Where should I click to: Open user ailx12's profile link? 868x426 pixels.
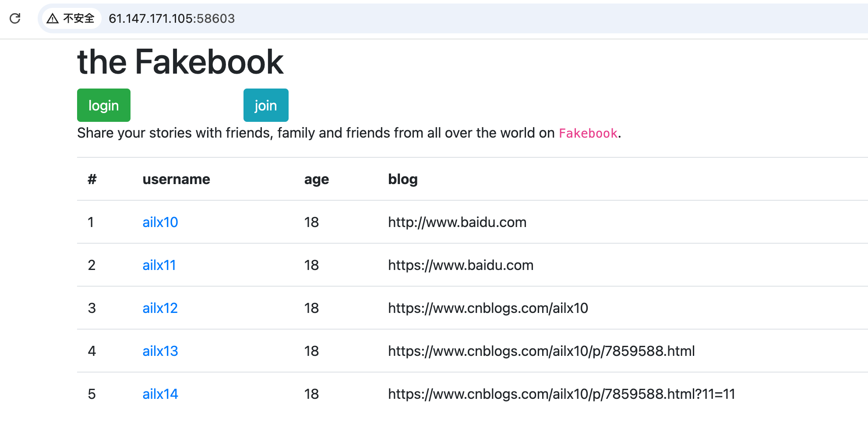click(x=160, y=308)
